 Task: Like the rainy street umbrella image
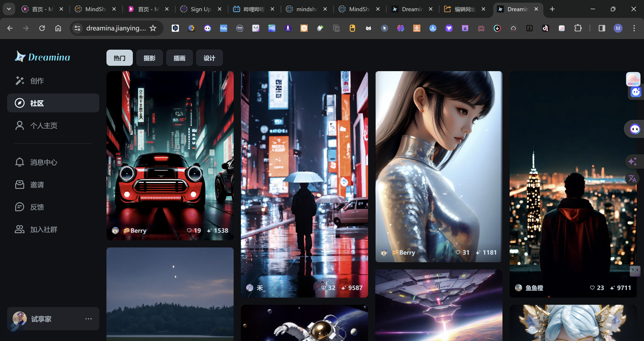click(x=324, y=288)
